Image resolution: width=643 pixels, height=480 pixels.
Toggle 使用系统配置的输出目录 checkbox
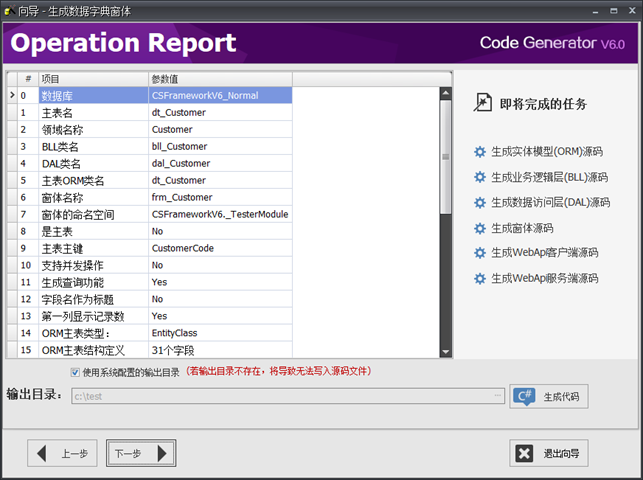(75, 372)
